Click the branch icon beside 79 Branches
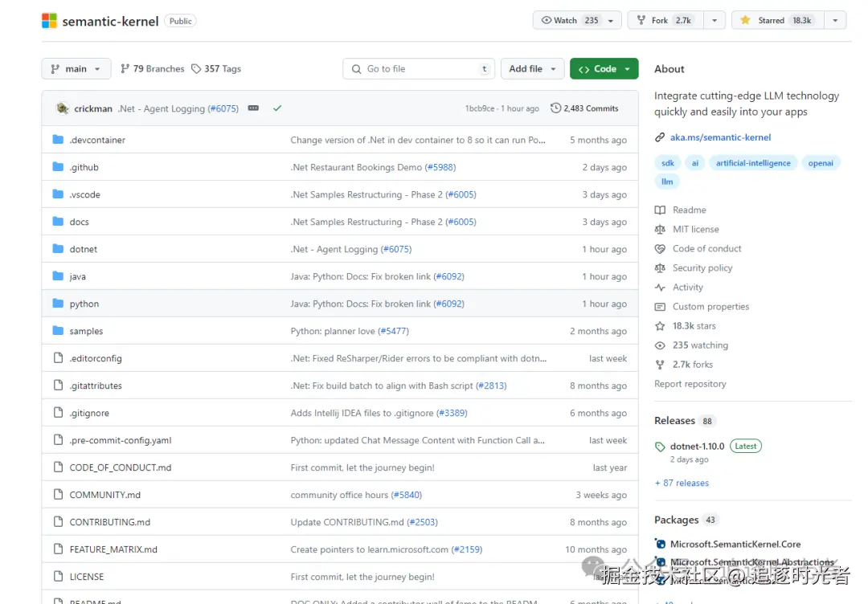Screen dimensions: 868x604 pyautogui.click(x=125, y=68)
